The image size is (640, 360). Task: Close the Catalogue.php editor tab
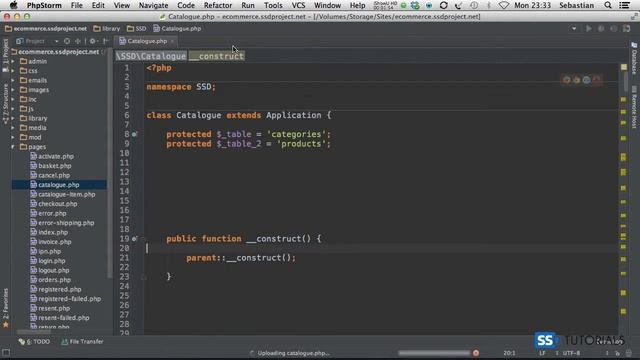click(x=172, y=41)
